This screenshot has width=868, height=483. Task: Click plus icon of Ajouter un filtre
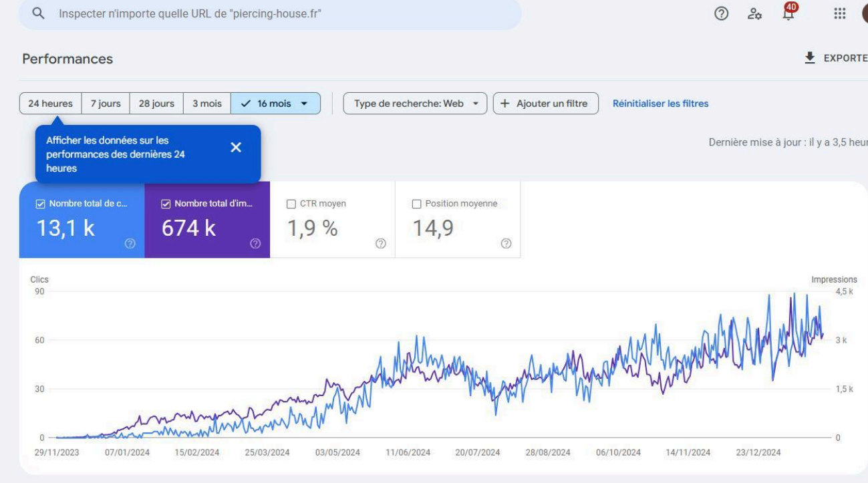[505, 104]
